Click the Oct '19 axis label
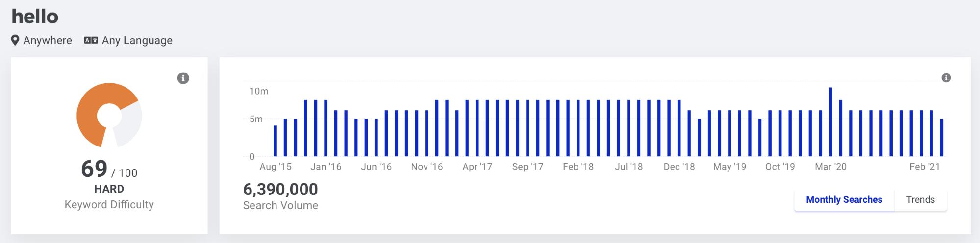Screen dimensions: 980x243 pyautogui.click(x=780, y=167)
